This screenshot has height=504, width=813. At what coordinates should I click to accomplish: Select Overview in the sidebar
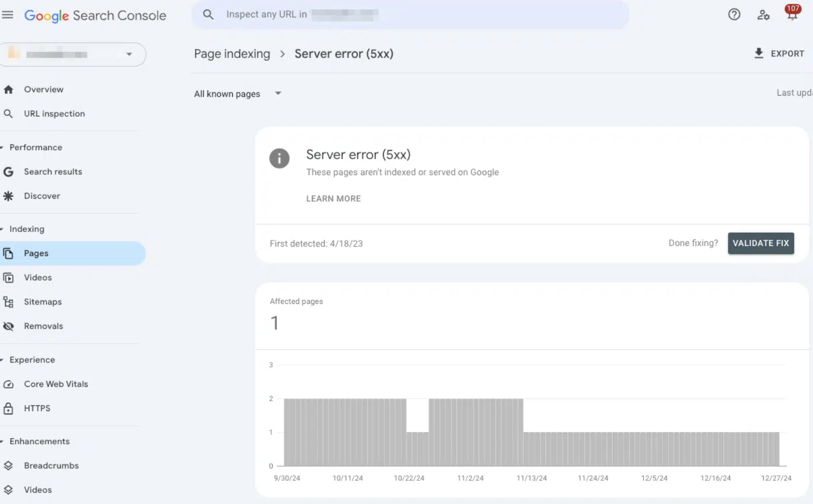click(43, 90)
